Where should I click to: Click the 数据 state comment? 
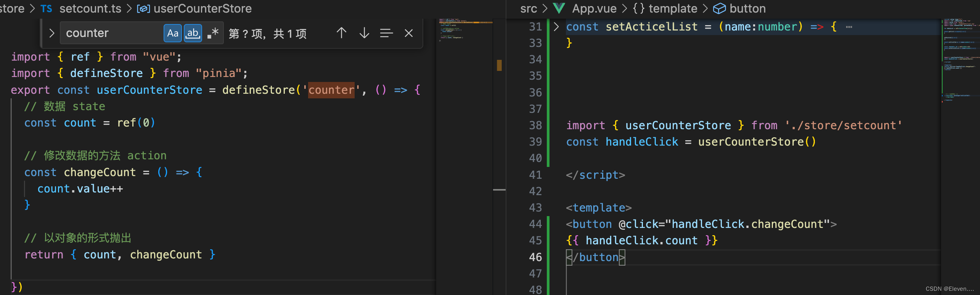(x=65, y=106)
